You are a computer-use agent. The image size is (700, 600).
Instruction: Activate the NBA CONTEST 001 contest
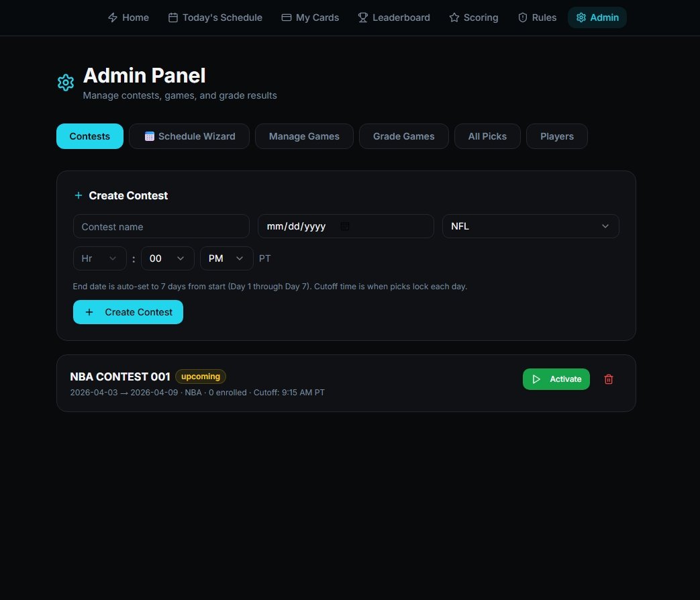pos(556,379)
